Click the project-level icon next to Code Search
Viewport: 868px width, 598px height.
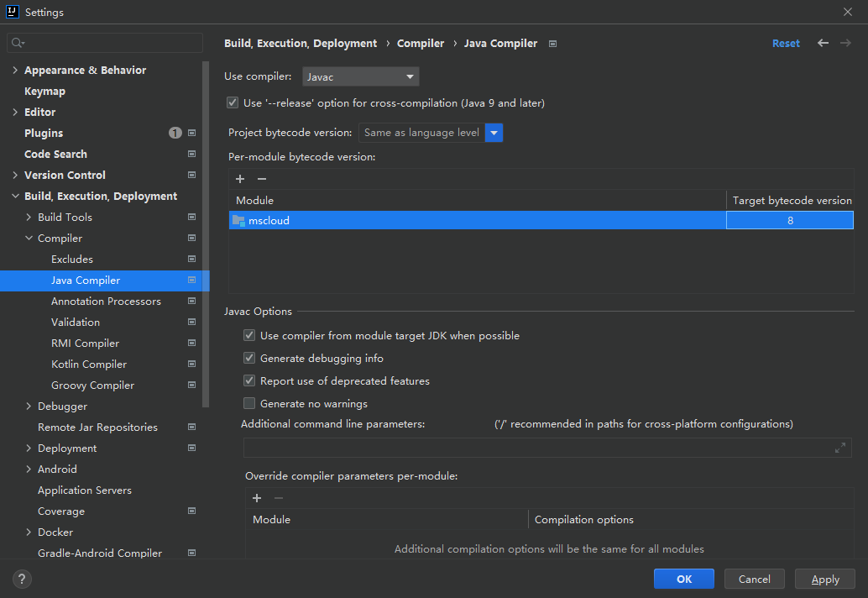pos(191,154)
